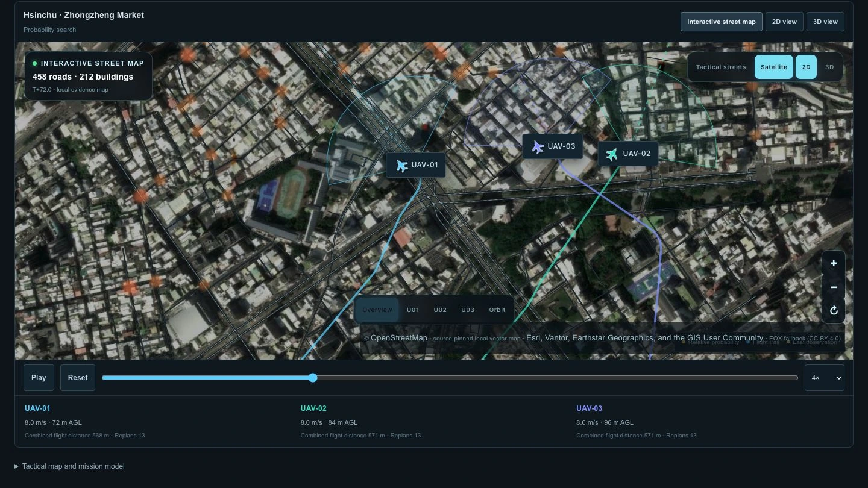Select the Overview camera tab

[x=377, y=310]
